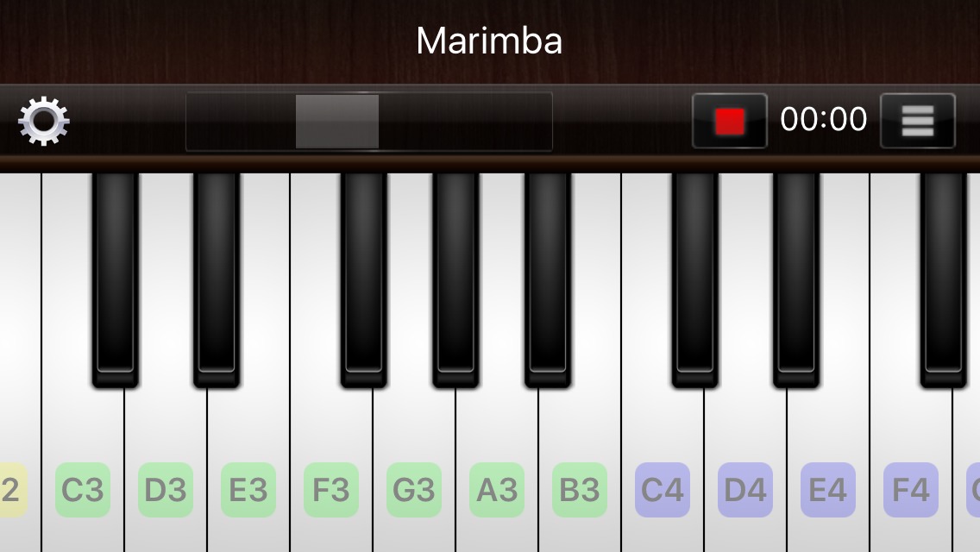Click the 00:00 recording timer
Image resolution: width=980 pixels, height=552 pixels.
(823, 119)
